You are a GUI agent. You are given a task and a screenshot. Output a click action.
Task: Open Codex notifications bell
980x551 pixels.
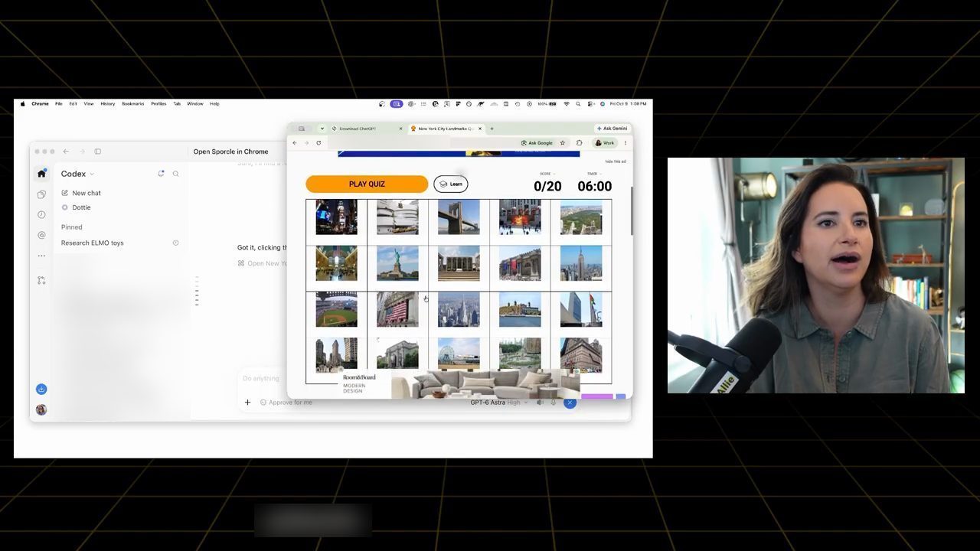click(x=161, y=174)
